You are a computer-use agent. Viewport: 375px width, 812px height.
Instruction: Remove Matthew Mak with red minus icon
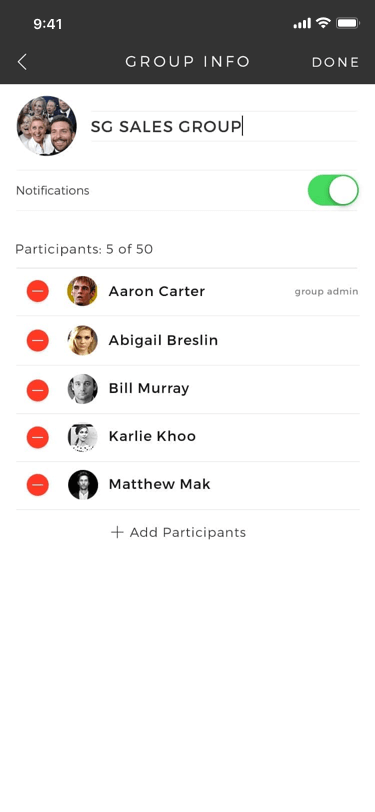pyautogui.click(x=38, y=485)
